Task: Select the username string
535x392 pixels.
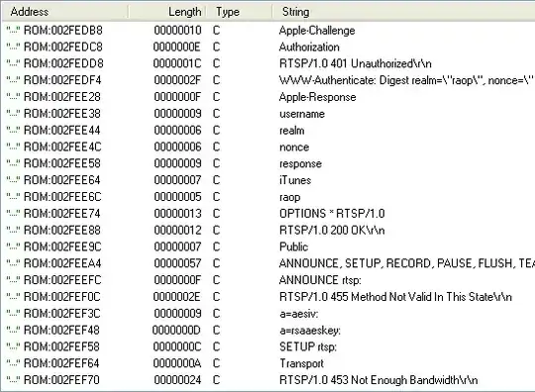Action: (x=302, y=114)
